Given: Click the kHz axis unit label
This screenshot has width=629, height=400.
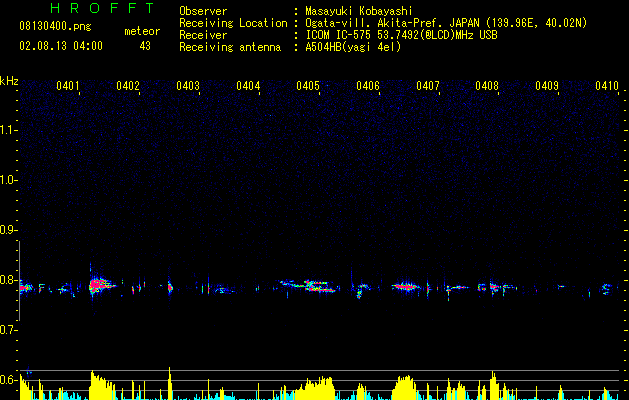Looking at the screenshot, I should (9, 81).
